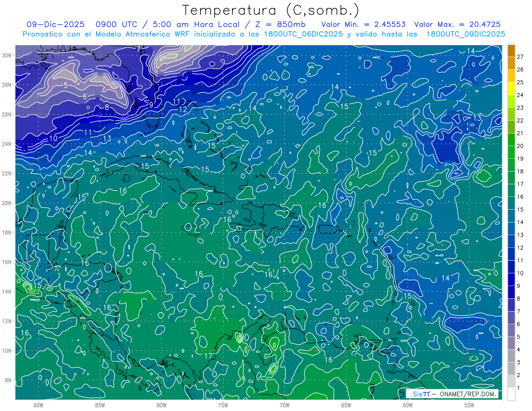Click contour label 10 on map
Image resolution: width=532 pixels, height=411 pixels.
(53, 138)
